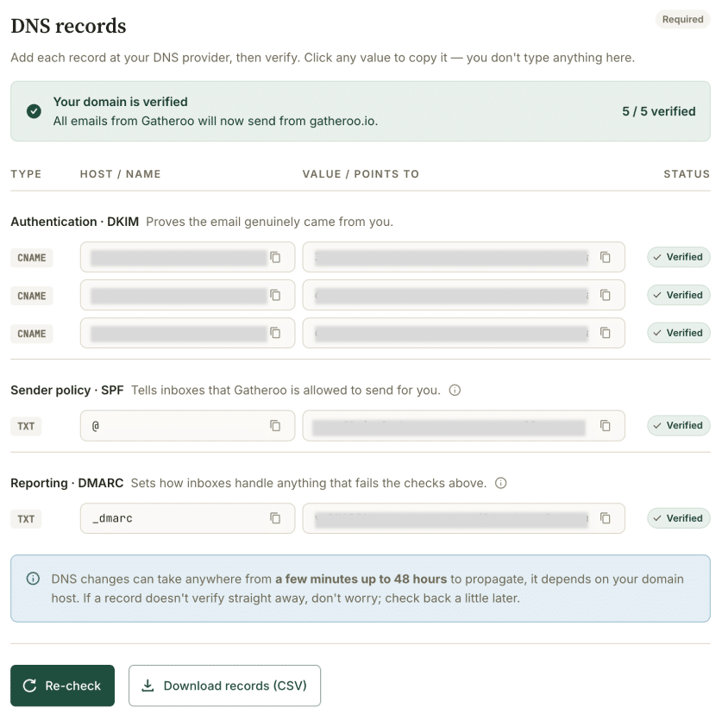Click the first CNAME row Verified badge
This screenshot has width=728, height=720.
click(679, 257)
